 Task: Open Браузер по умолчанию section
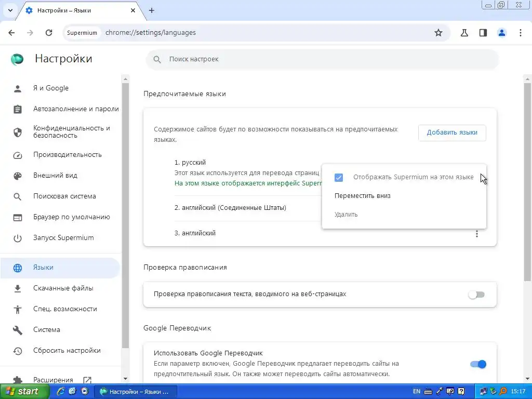coord(60,217)
